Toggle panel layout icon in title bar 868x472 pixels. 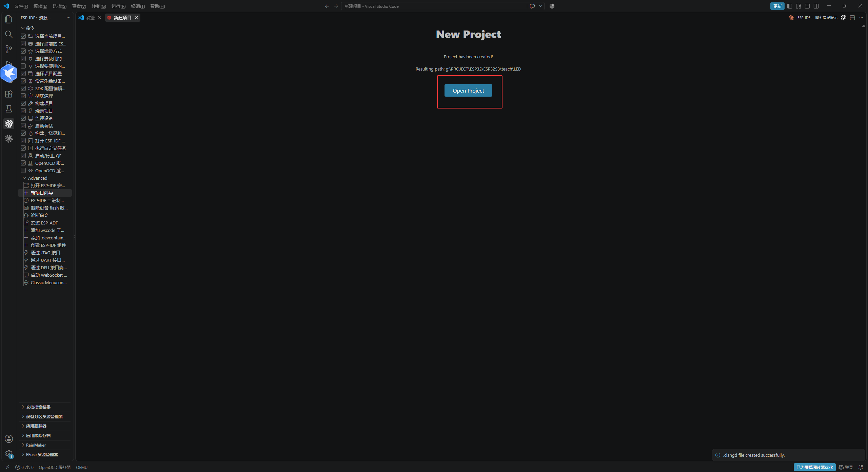coord(807,6)
